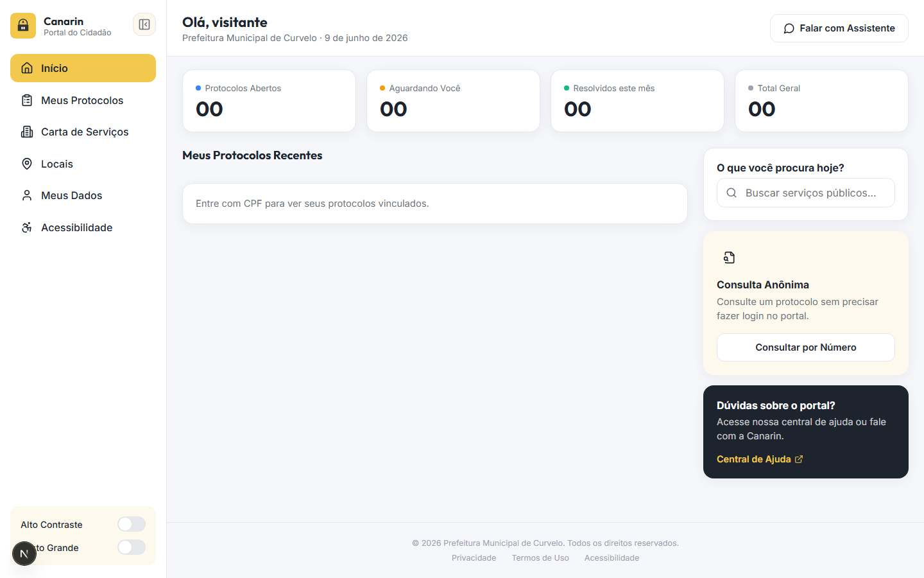Click the 'Olá, visitante' greeting
This screenshot has height=578, width=924.
pyautogui.click(x=225, y=22)
